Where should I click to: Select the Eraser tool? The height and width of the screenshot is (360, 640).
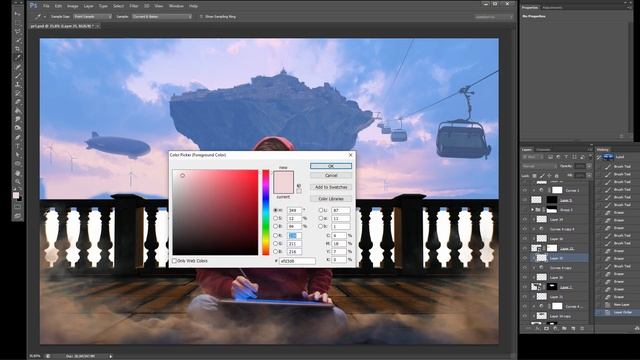click(x=18, y=102)
